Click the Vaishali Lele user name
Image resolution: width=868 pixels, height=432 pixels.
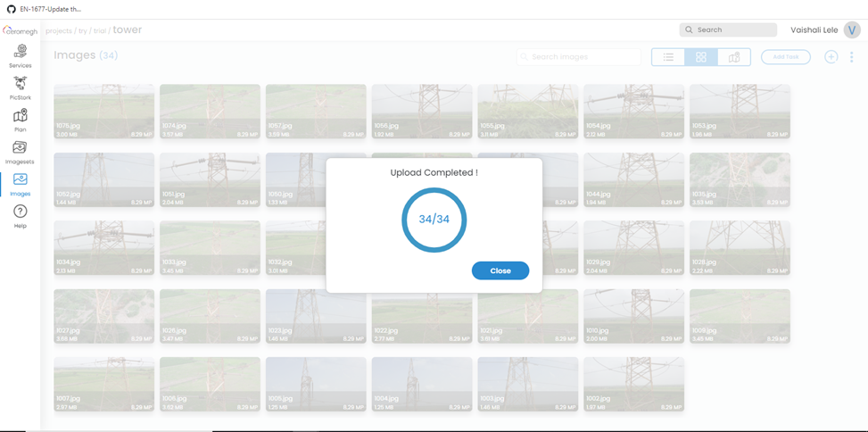coord(814,30)
